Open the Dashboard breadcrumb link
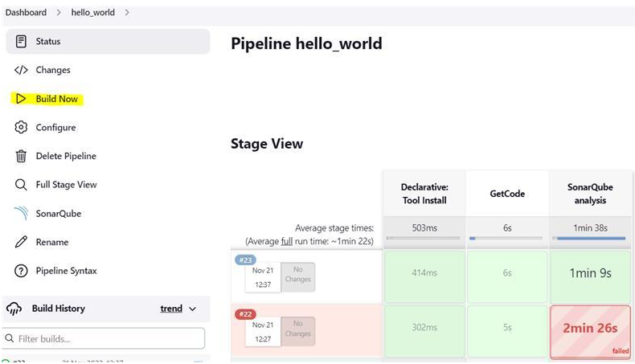This screenshot has width=635, height=364. click(x=26, y=12)
